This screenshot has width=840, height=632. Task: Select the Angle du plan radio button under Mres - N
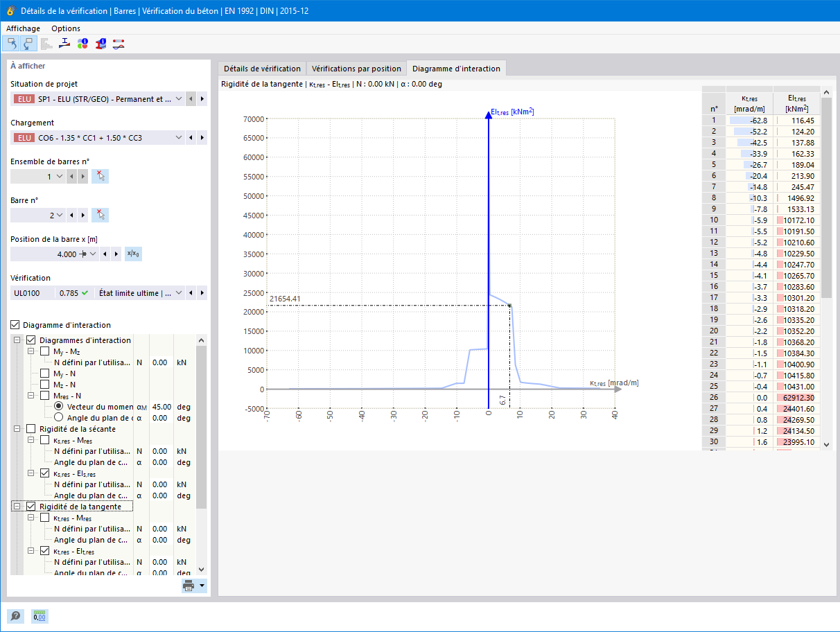click(59, 418)
